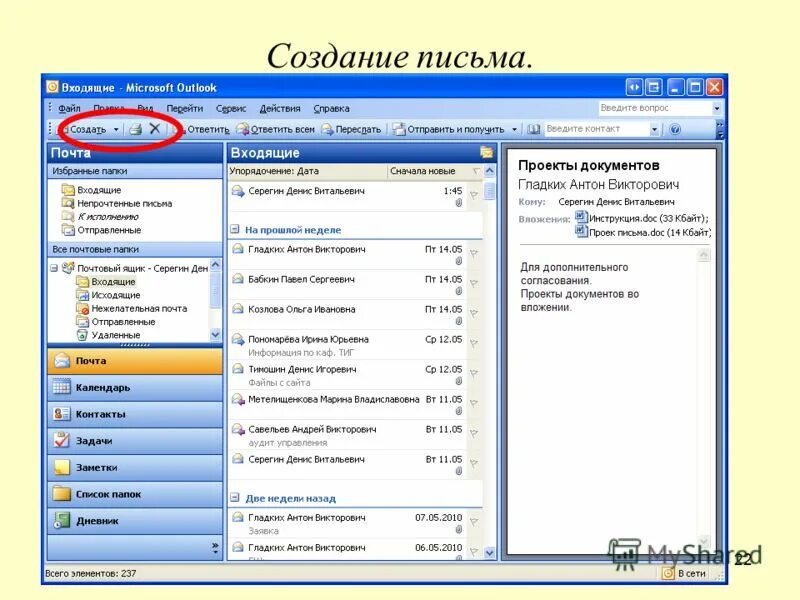Select the Создать button to compose new message
The image size is (800, 600).
(x=88, y=129)
